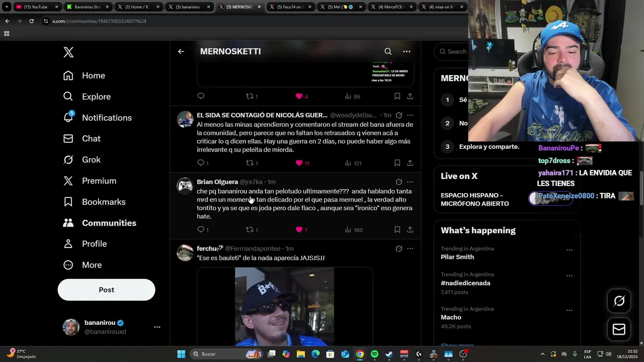Image resolution: width=644 pixels, height=362 pixels.
Task: Open Pilar Smith trending topic
Action: point(457,257)
